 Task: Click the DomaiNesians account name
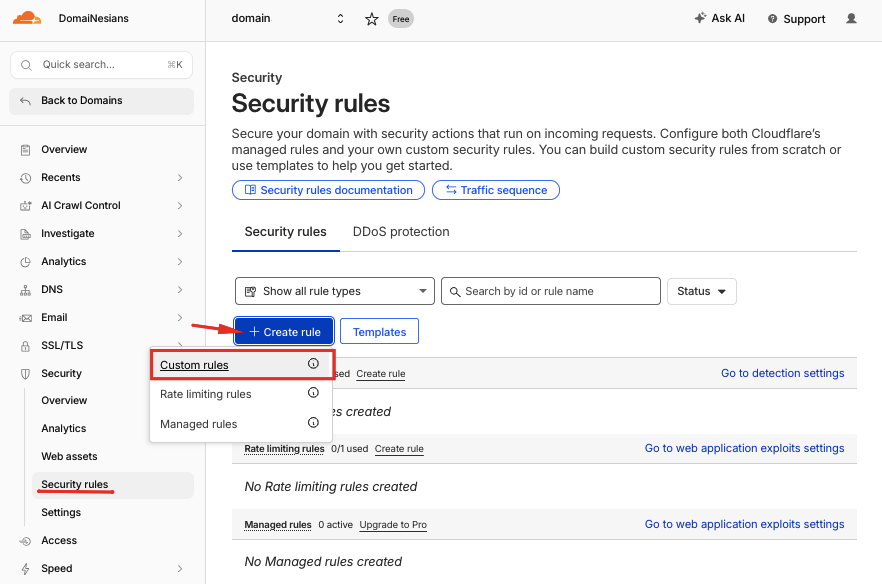pos(93,19)
